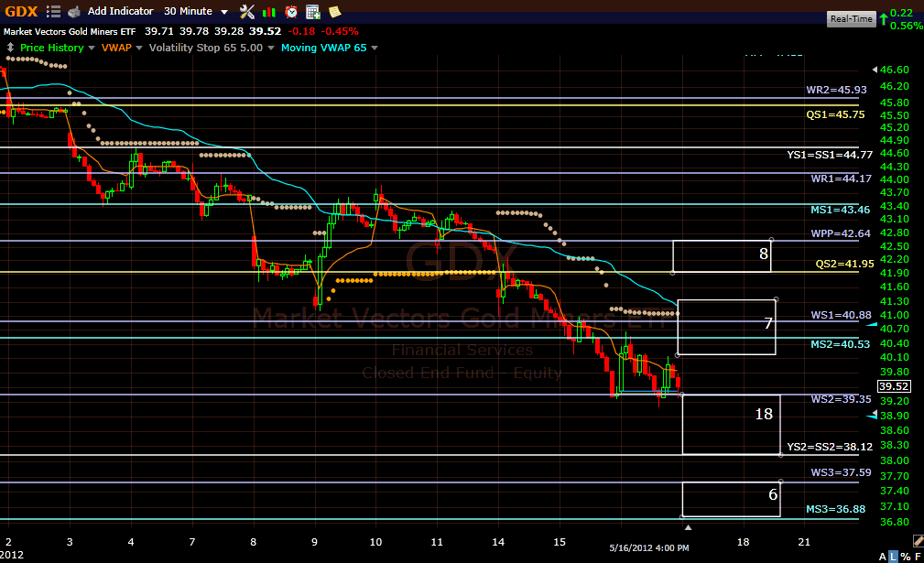Click the orange VWAP indicator label
Screen dimensions: 924x563
(x=116, y=48)
